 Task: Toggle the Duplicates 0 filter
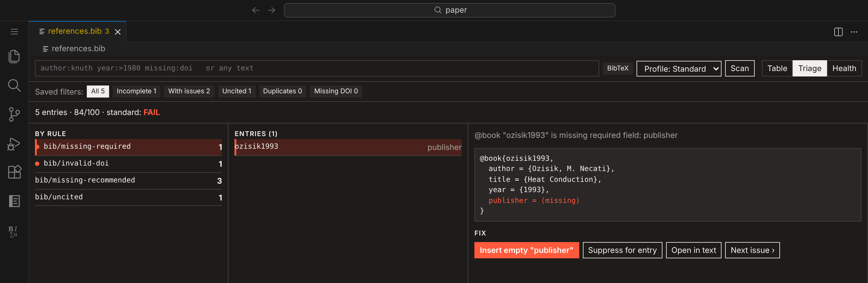click(282, 91)
